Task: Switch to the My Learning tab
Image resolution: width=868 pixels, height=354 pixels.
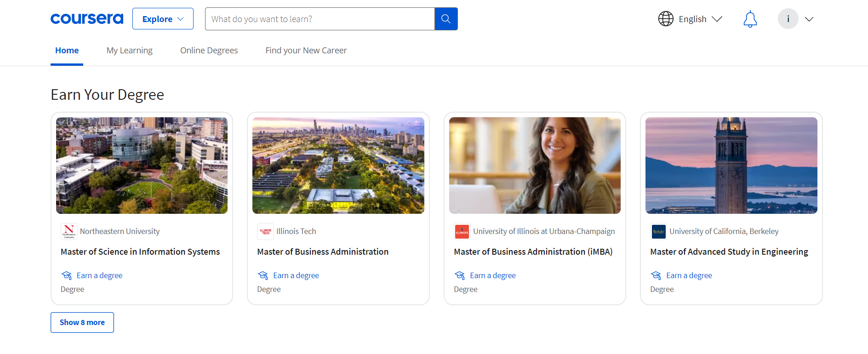Action: coord(129,51)
